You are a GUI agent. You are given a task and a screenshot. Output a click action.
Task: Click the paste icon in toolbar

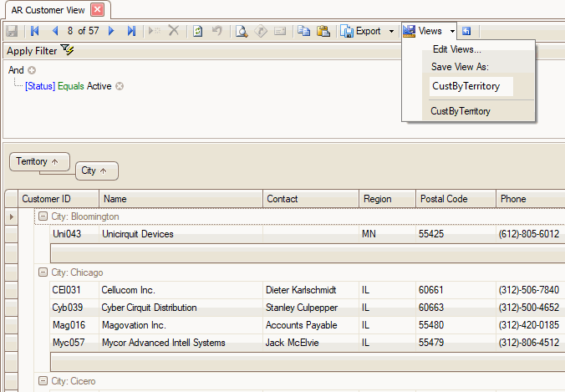click(x=323, y=31)
